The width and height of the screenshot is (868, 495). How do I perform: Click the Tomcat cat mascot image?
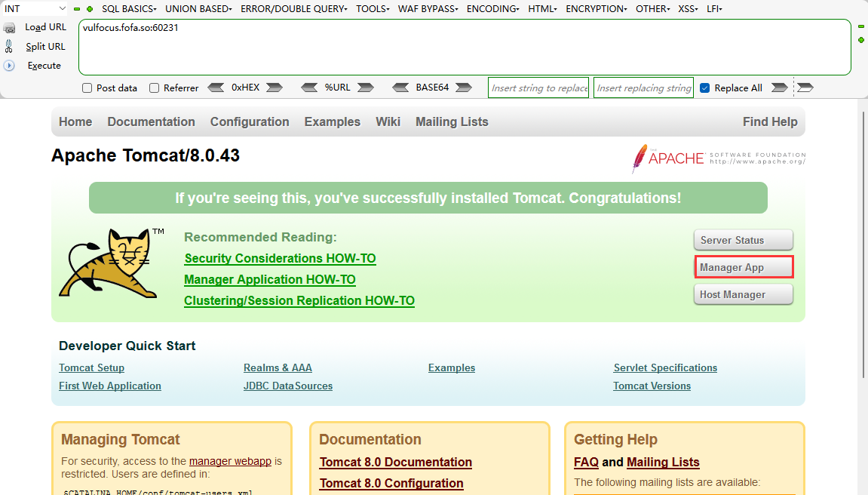[111, 263]
